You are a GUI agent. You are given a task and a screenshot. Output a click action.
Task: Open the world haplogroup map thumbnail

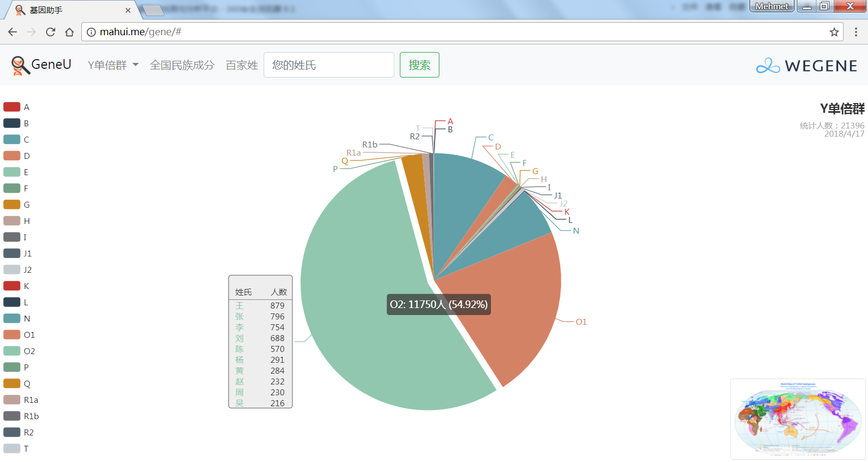(x=797, y=419)
